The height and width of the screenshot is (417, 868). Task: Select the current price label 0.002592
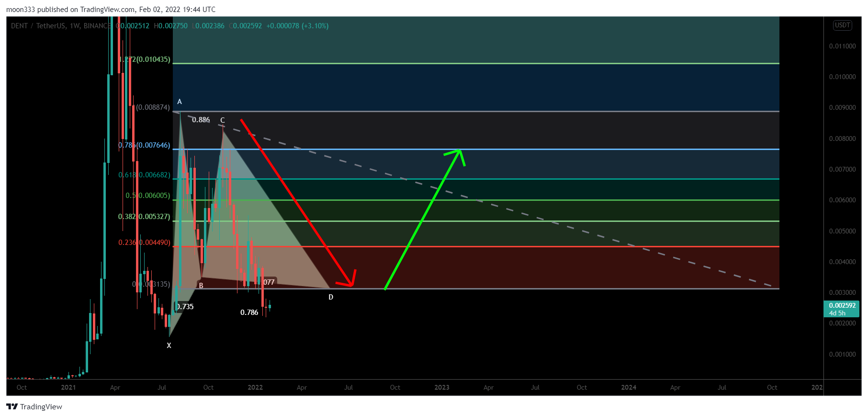click(x=842, y=305)
